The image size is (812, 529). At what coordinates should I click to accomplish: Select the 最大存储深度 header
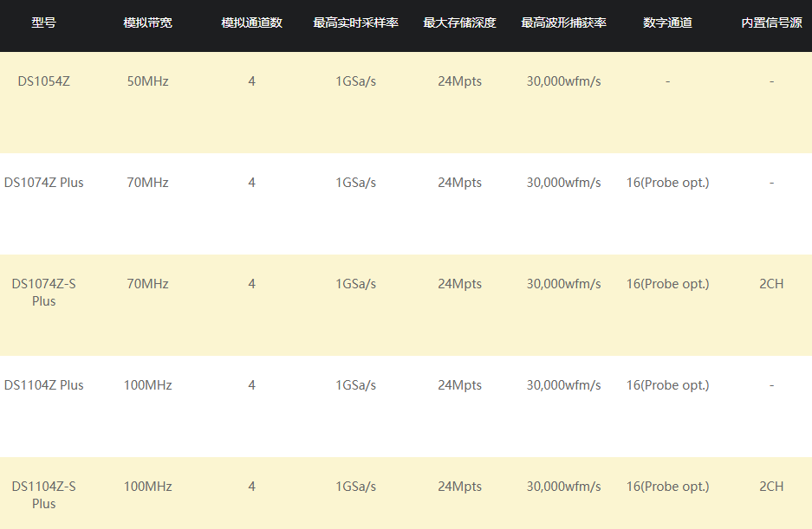[x=459, y=23]
